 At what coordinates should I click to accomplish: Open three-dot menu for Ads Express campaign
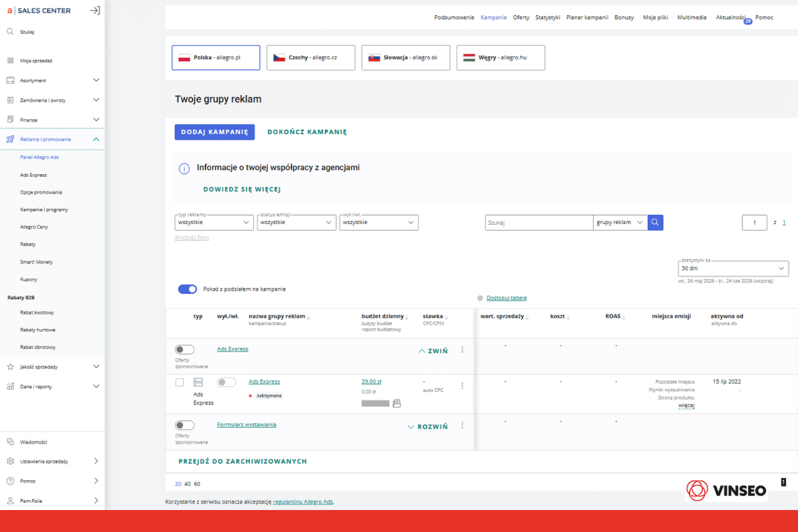[462, 350]
